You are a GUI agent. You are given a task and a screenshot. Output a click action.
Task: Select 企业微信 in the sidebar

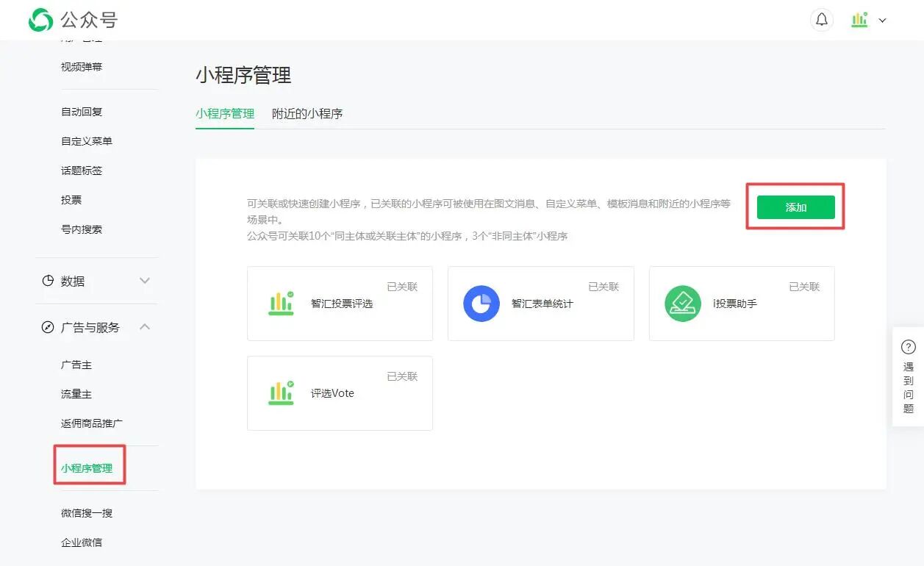click(82, 542)
